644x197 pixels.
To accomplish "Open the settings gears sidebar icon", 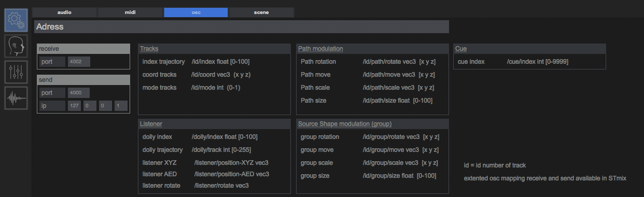I will pos(16,20).
